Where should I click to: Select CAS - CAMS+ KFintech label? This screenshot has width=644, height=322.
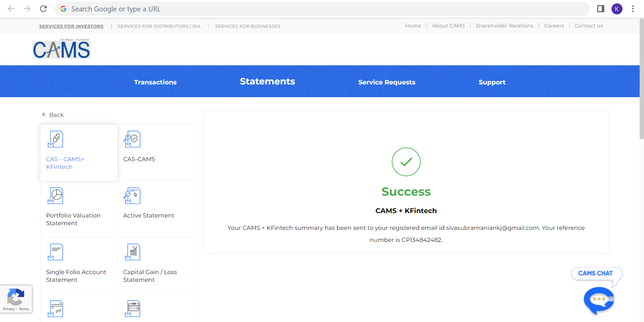[65, 163]
